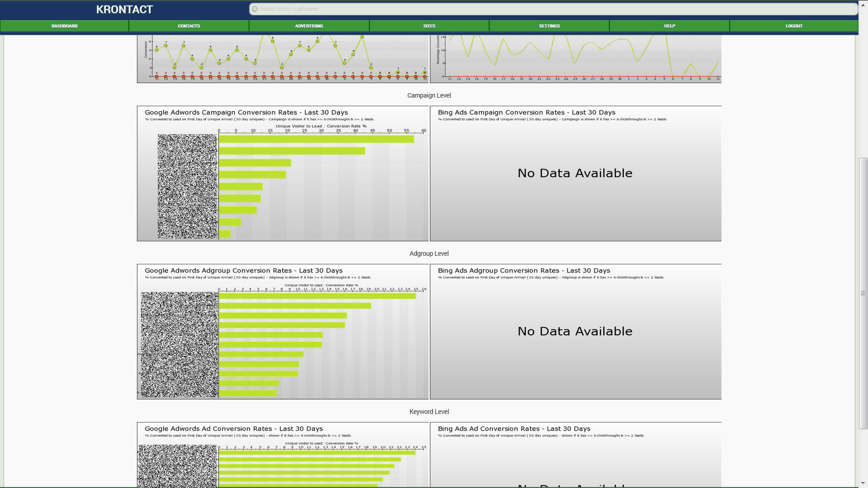The width and height of the screenshot is (868, 488).
Task: Click the top bar in Adwords Adgroup chart
Action: pos(317,296)
